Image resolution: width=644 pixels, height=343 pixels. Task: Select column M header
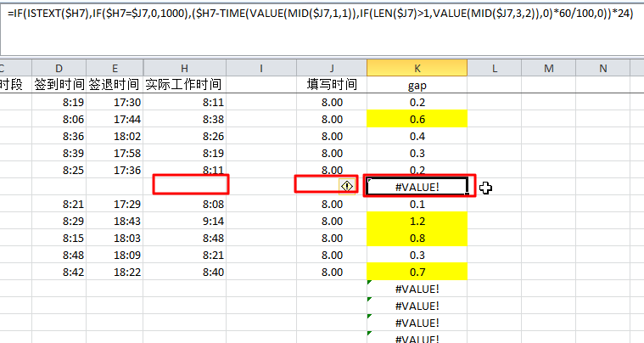click(x=548, y=68)
